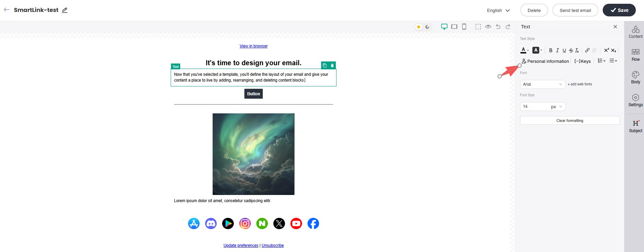The width and height of the screenshot is (644, 252).
Task: Insert a link into text
Action: 587,50
